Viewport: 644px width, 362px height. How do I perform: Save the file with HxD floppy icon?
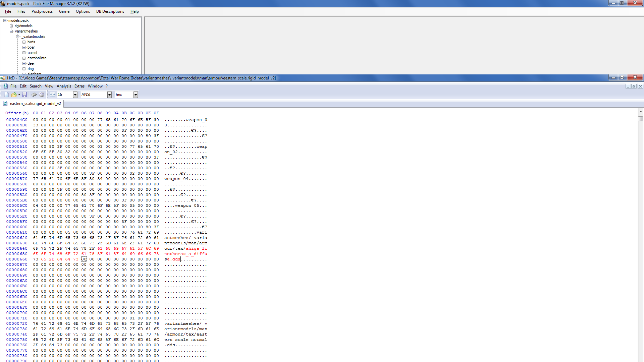(x=24, y=95)
